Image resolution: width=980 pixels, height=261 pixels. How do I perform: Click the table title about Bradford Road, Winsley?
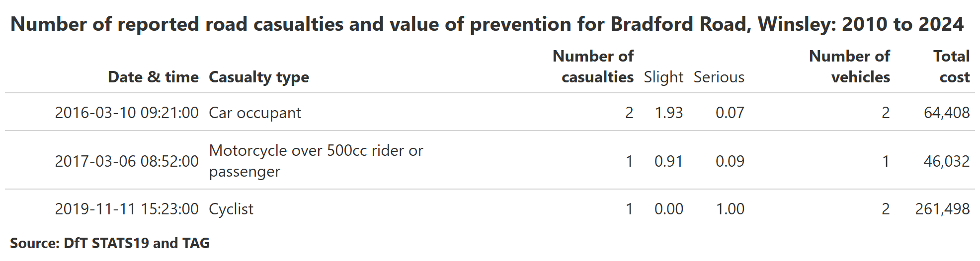click(x=487, y=24)
